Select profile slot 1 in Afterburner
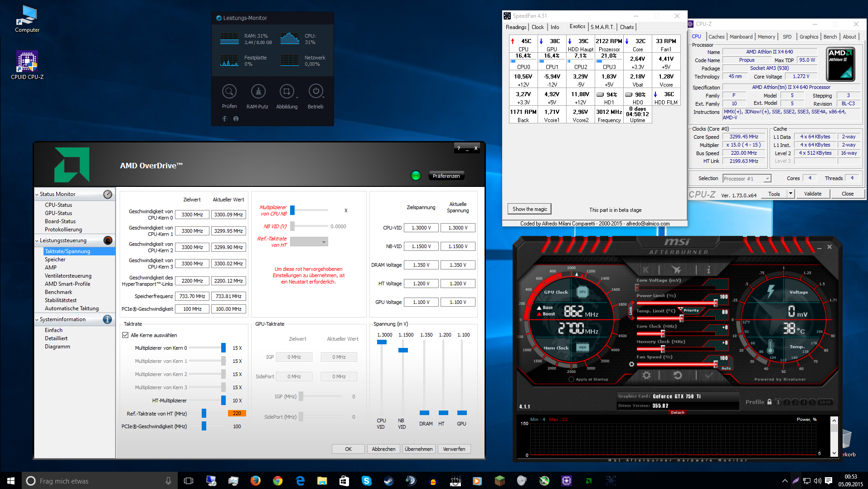The image size is (868, 489). (778, 402)
